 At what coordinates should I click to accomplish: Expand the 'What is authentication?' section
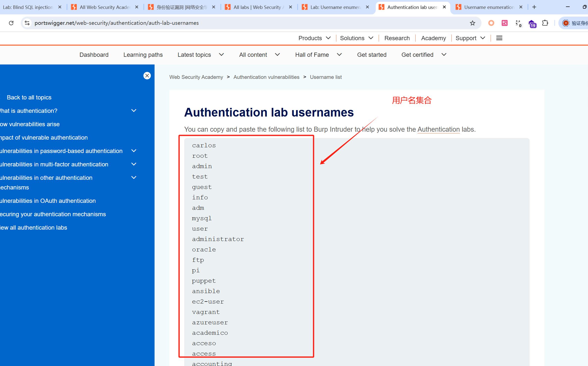click(134, 111)
